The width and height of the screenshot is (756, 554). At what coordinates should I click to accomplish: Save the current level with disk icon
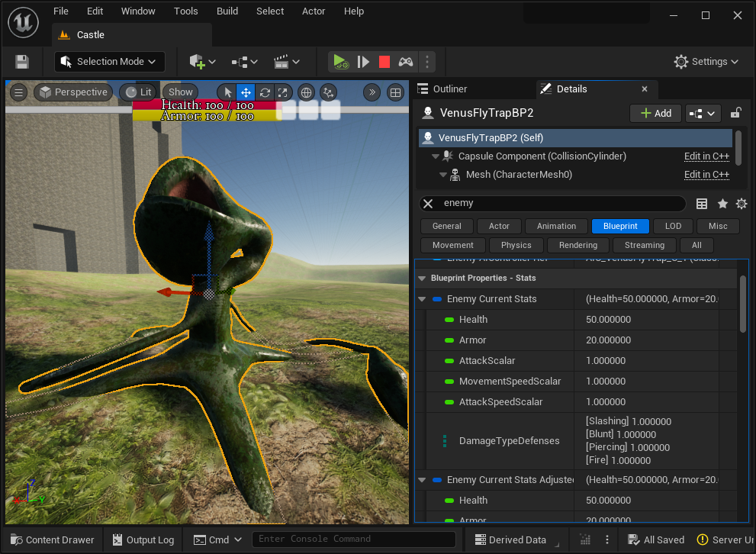(x=22, y=62)
